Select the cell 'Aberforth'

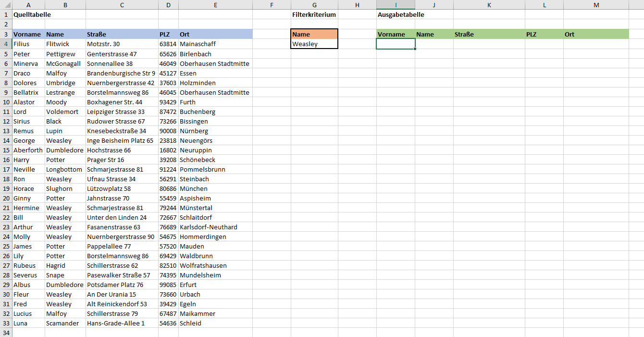point(29,150)
